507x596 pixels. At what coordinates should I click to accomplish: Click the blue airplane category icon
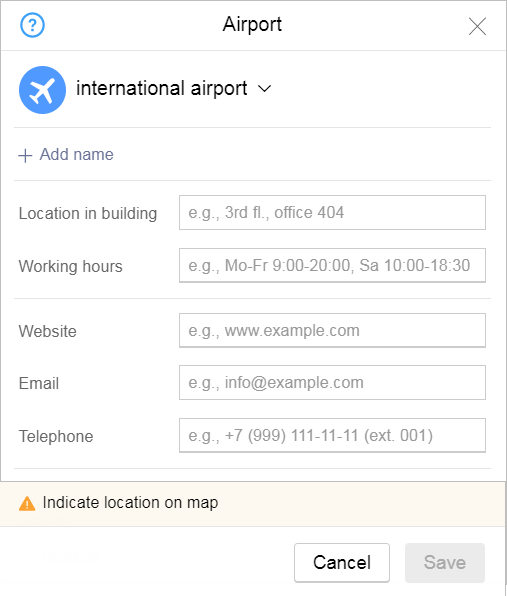43,90
